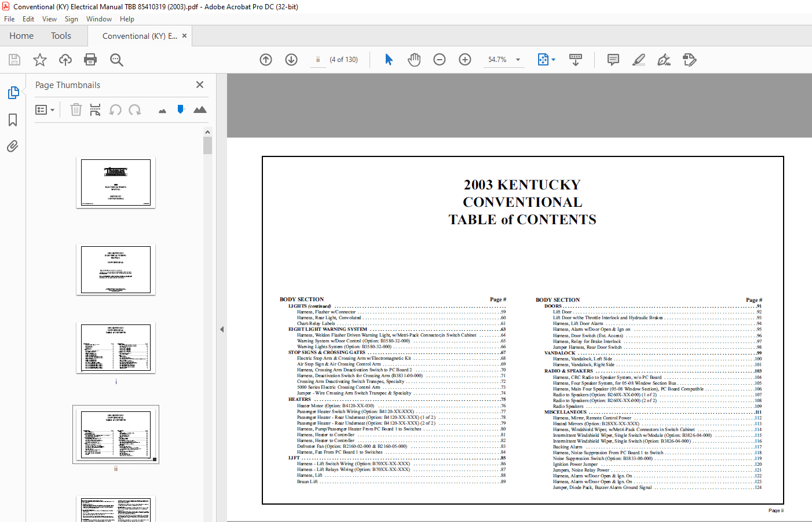Image resolution: width=812 pixels, height=522 pixels.
Task: Click the 'EIGHT LIGHT WARNING SYSTEM' entry
Action: pyautogui.click(x=328, y=329)
